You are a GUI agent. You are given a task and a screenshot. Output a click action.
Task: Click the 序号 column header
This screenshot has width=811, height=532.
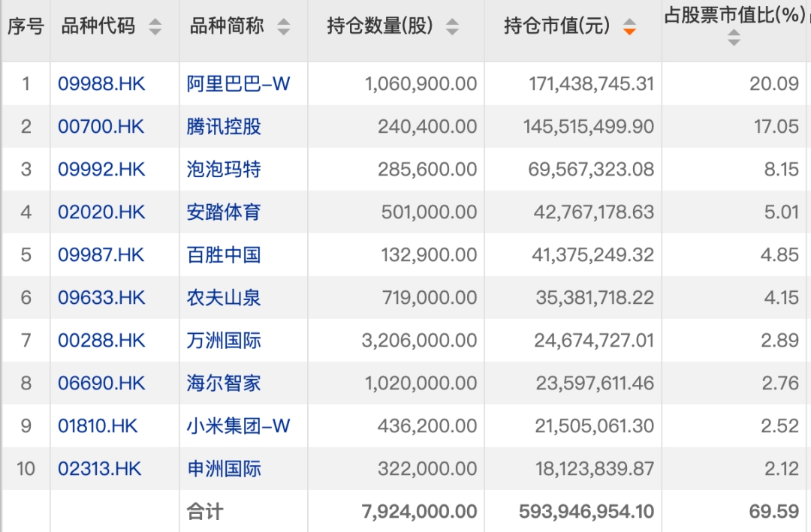[x=26, y=26]
